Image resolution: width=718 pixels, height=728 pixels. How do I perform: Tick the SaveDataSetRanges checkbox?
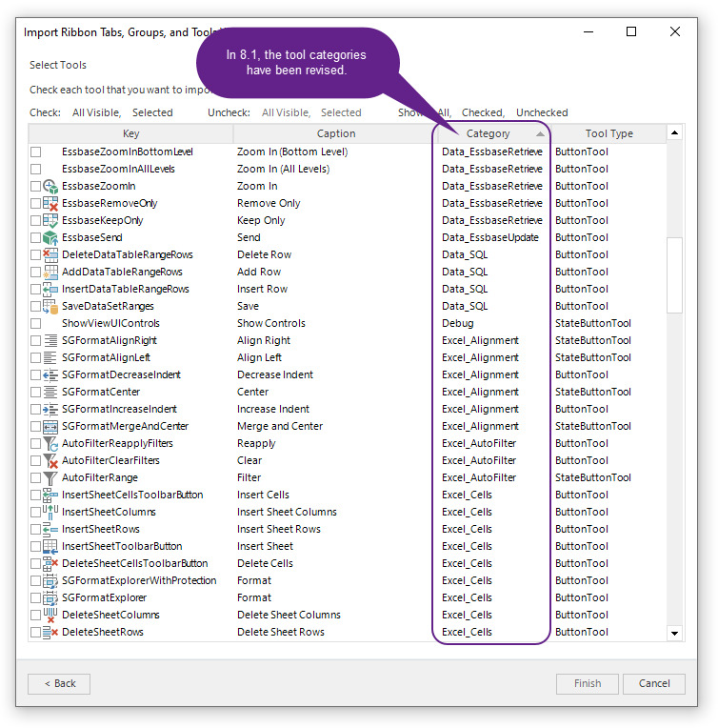(x=36, y=307)
